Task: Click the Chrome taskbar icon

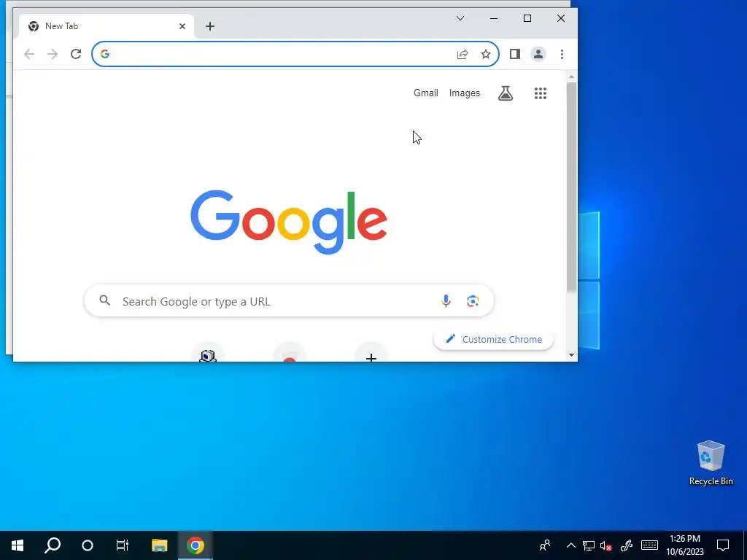Action: [x=196, y=545]
